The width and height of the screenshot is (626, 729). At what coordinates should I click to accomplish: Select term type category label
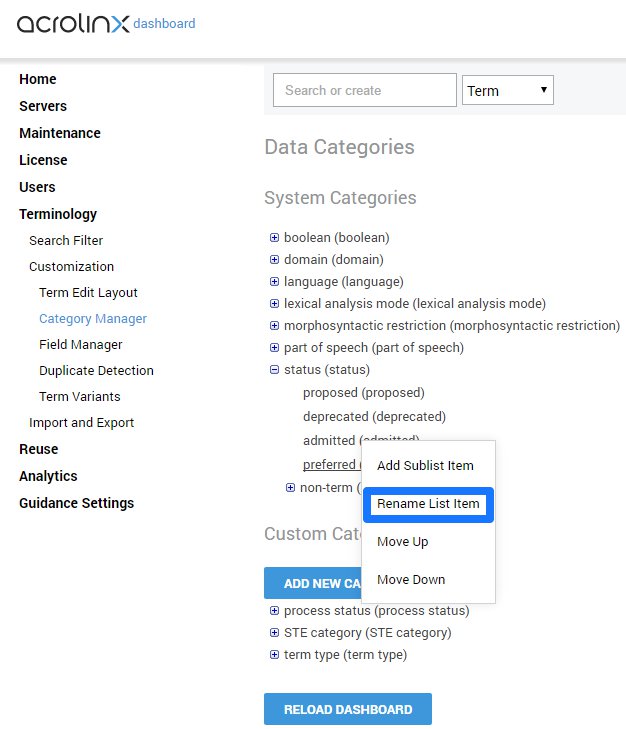(346, 655)
